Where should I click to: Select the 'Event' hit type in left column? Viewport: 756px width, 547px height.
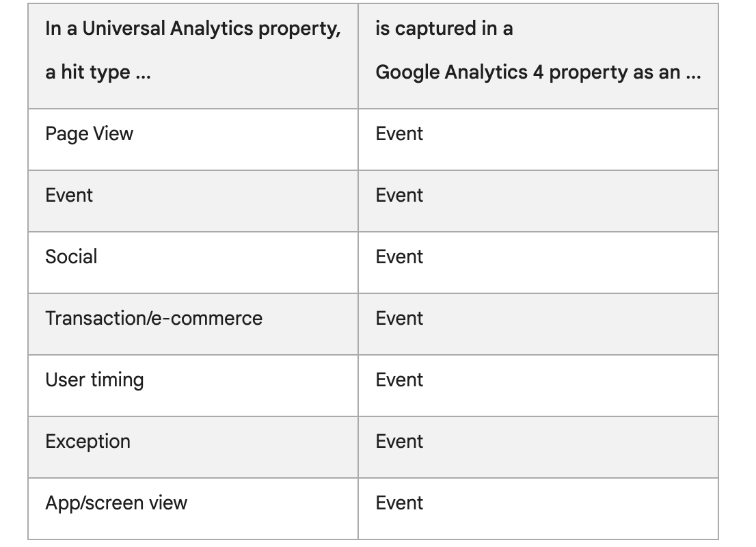69,196
